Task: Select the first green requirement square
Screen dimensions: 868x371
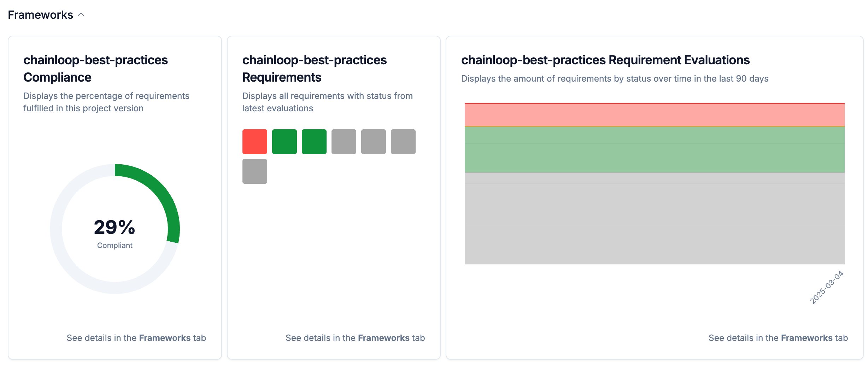Action: 284,141
